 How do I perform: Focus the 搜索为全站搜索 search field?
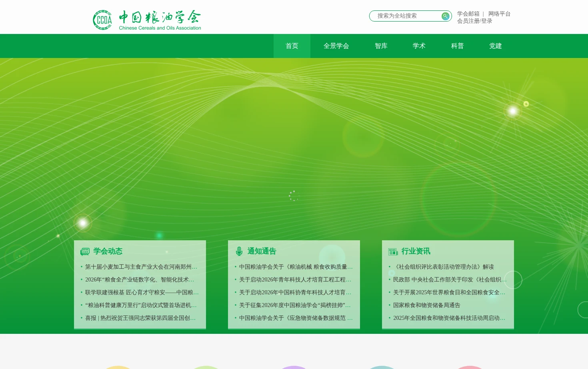click(406, 16)
